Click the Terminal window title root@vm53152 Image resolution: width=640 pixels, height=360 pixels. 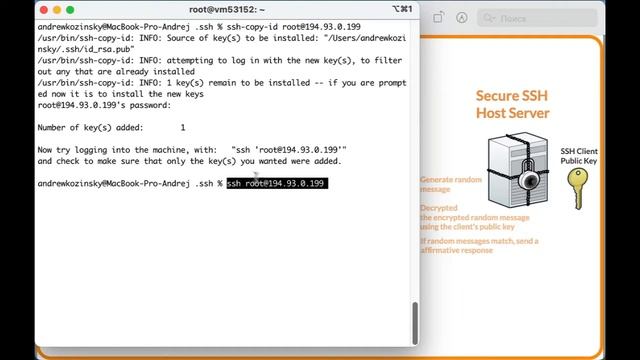(227, 9)
